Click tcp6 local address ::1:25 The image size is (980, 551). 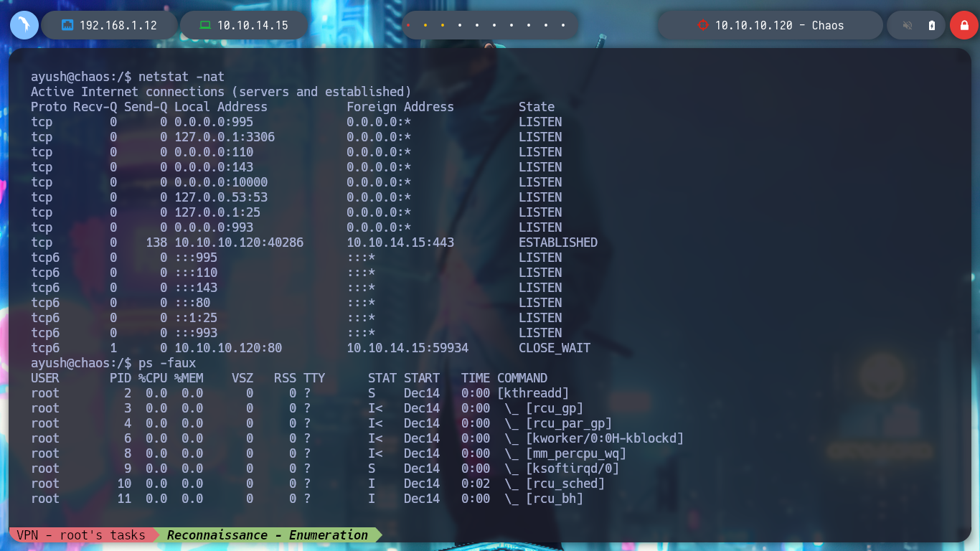tap(196, 318)
